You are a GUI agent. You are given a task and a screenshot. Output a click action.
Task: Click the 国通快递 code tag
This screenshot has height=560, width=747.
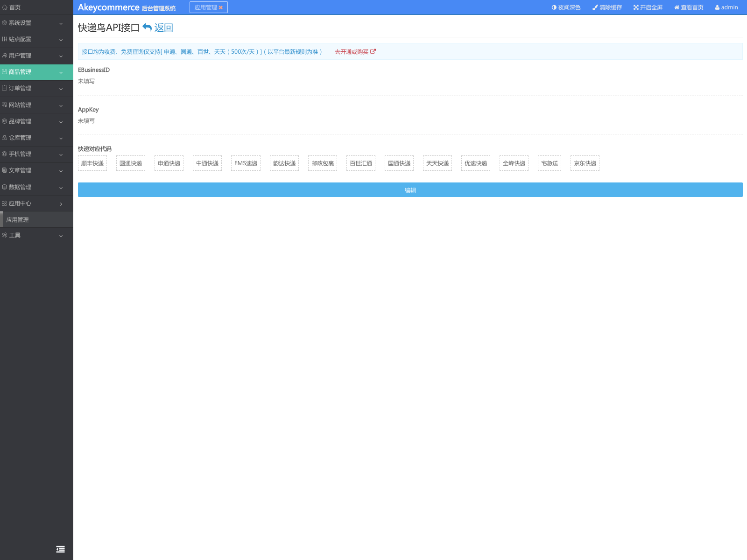click(399, 163)
